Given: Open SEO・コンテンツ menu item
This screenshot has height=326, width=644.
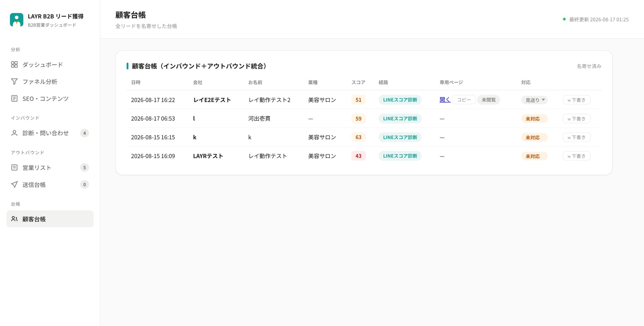Looking at the screenshot, I should coord(50,98).
